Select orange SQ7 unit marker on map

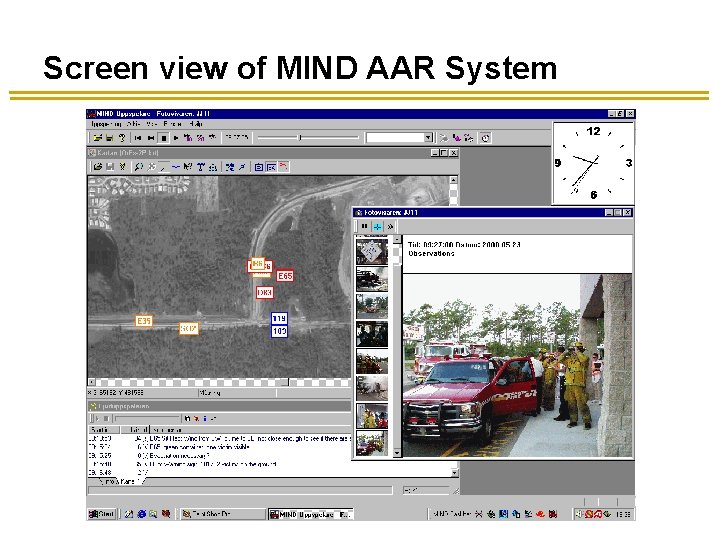[189, 328]
